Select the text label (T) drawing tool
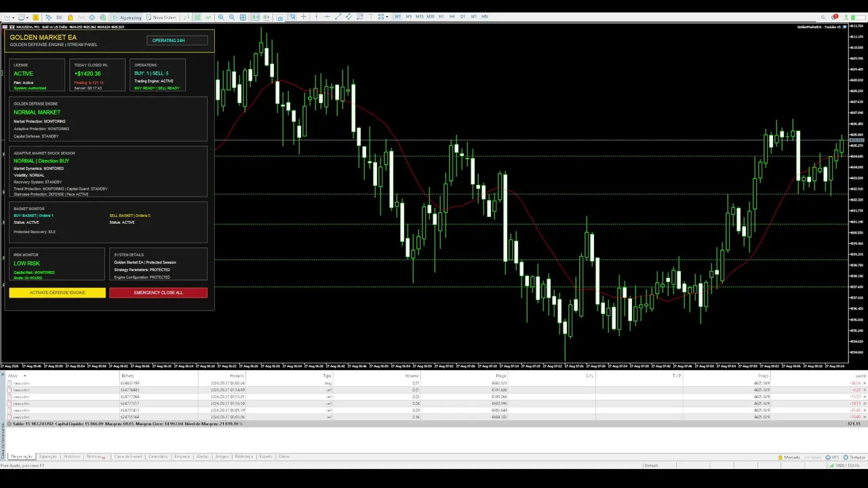 [370, 16]
